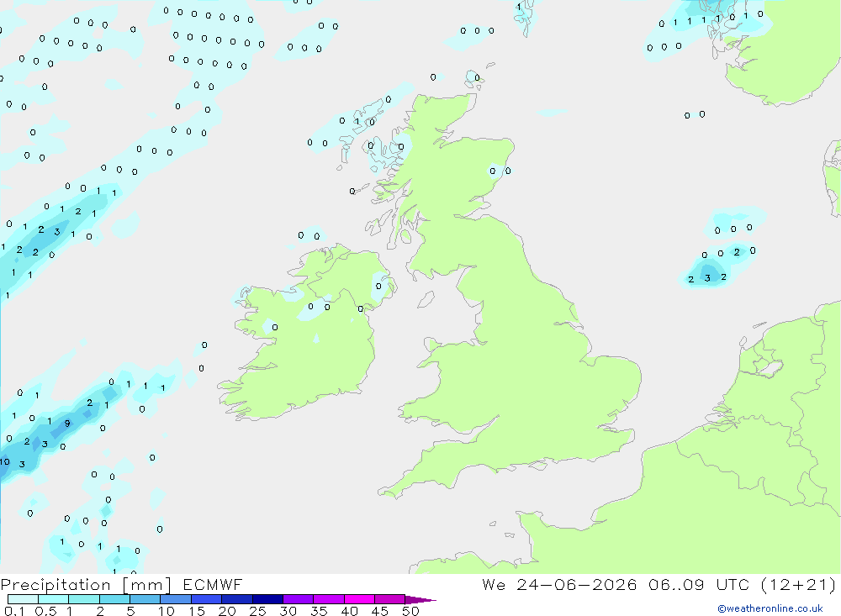The width and height of the screenshot is (841, 616).
Task: Click the 40–45 mm magenta legend swatch
Action: (359, 599)
